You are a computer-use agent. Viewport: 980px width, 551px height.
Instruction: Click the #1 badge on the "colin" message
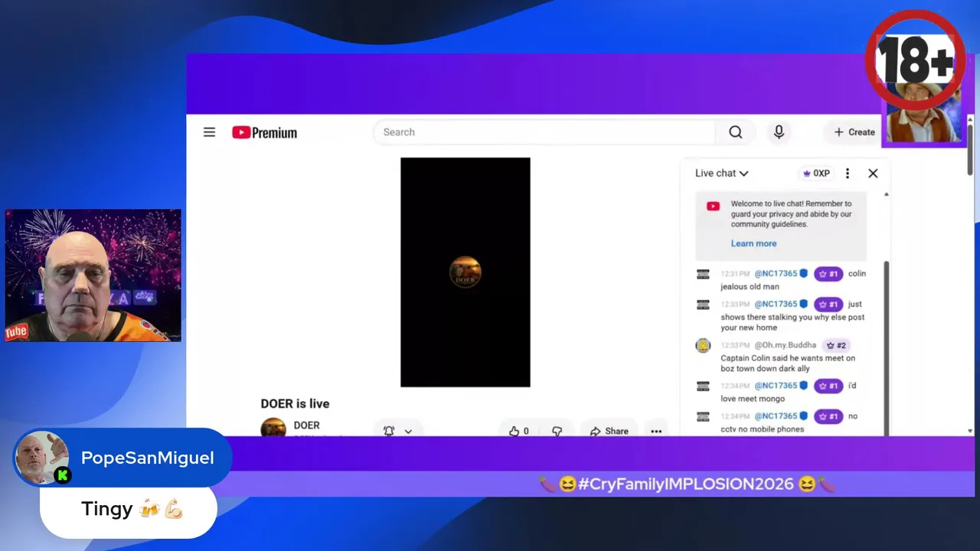(828, 273)
